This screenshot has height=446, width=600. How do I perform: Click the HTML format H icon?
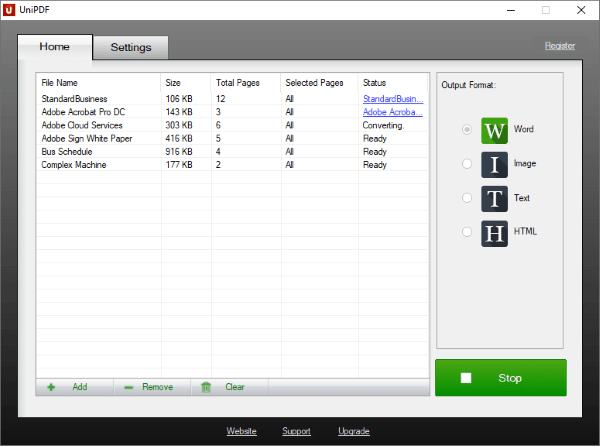[494, 233]
